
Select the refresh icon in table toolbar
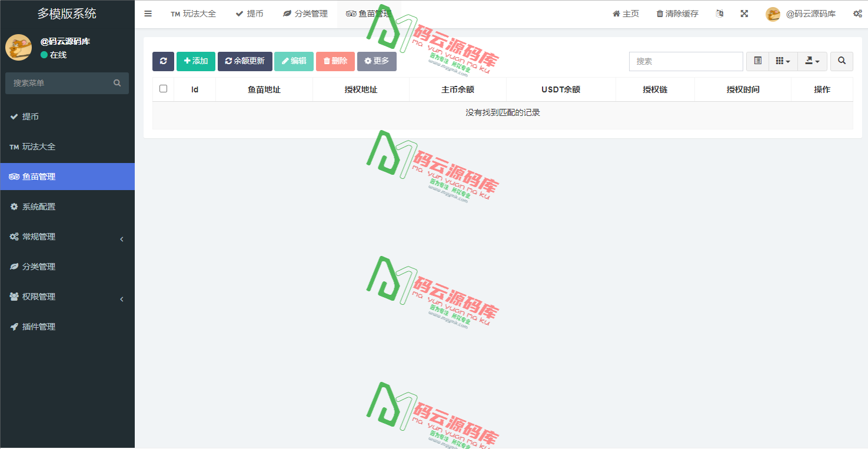163,61
